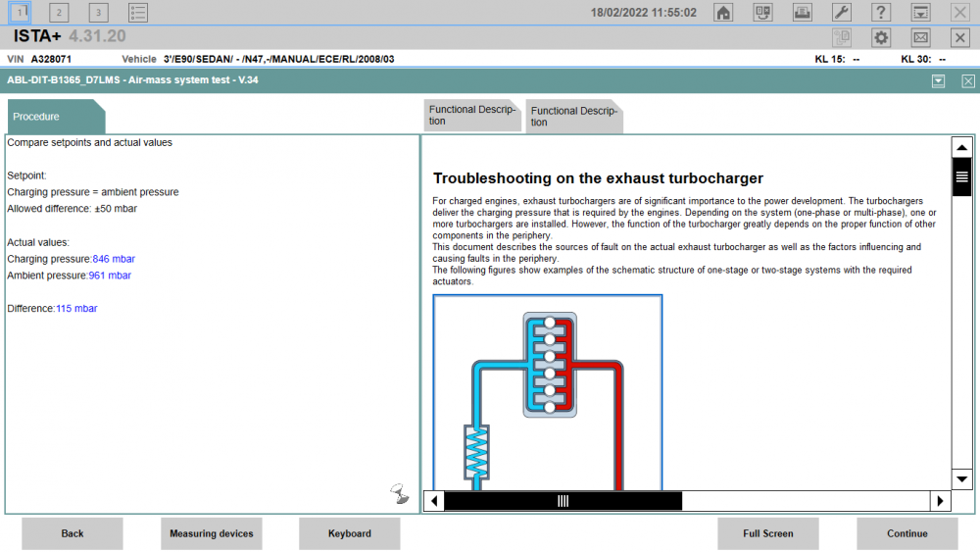Click the Allowed difference ±50 mbar line
The image size is (980, 552).
click(72, 209)
